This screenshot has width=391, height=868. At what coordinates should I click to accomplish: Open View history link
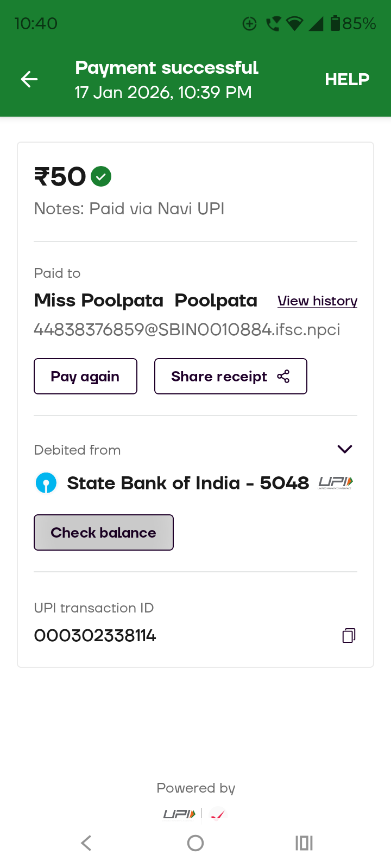point(317,301)
